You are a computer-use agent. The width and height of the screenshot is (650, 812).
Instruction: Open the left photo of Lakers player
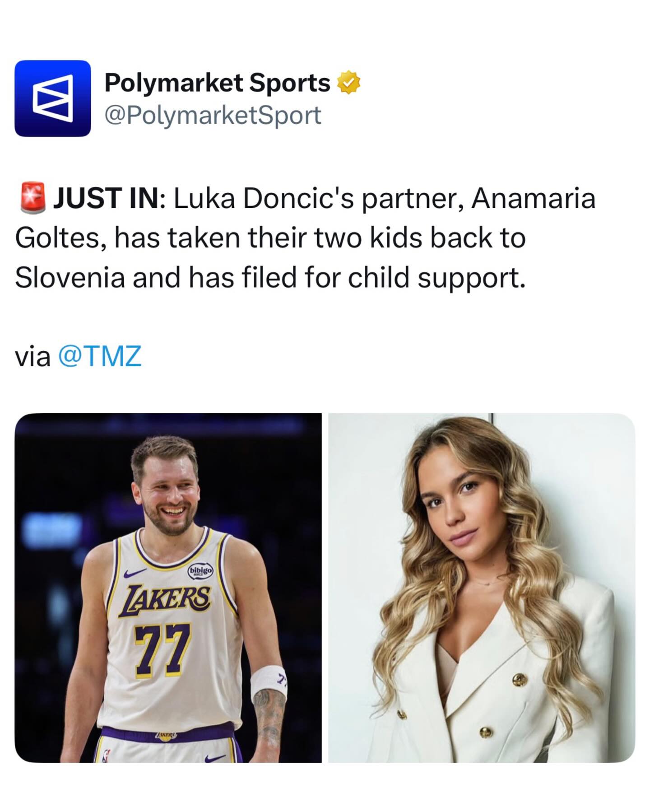click(168, 587)
